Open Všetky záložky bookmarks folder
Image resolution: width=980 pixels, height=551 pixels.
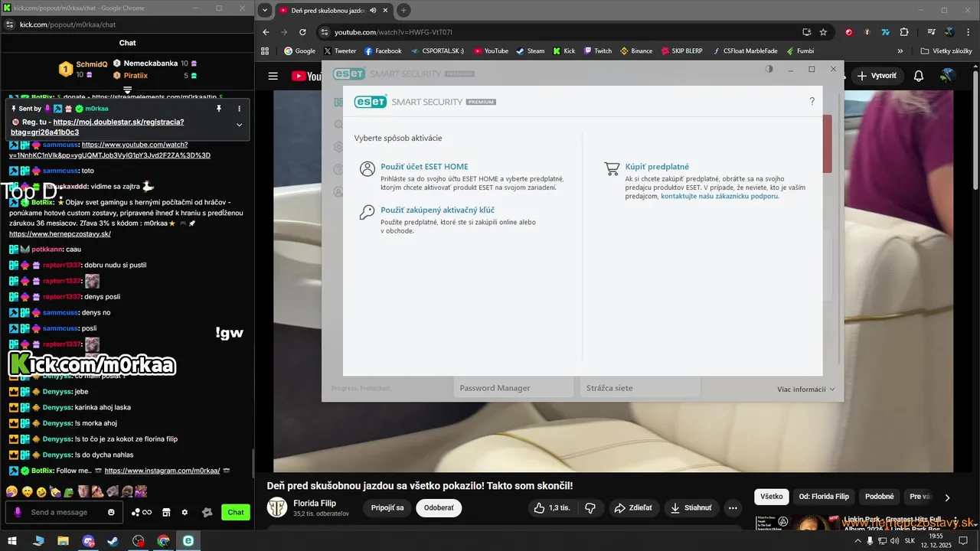[x=946, y=51]
